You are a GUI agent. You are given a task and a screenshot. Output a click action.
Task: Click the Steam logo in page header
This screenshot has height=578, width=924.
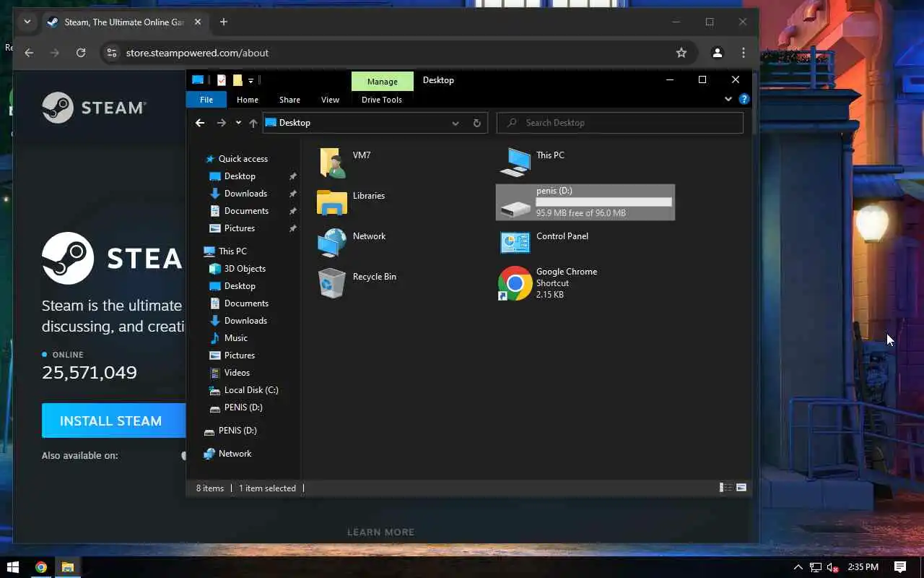click(94, 108)
